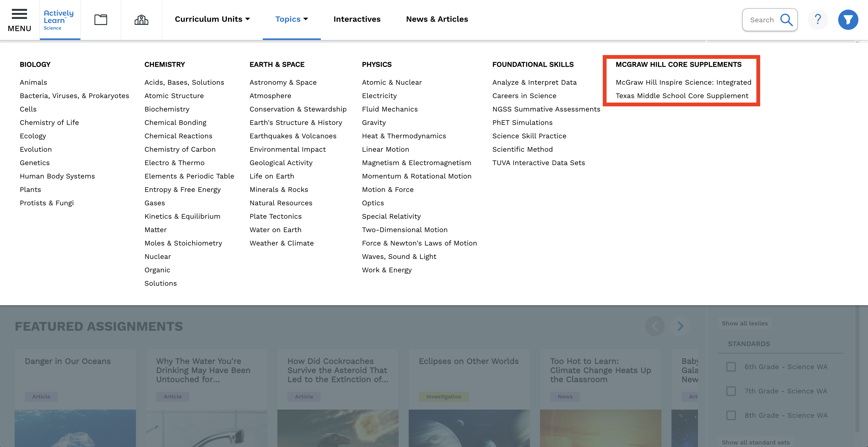The image size is (868, 447).
Task: Select Special Relativity topic
Action: [x=391, y=217]
